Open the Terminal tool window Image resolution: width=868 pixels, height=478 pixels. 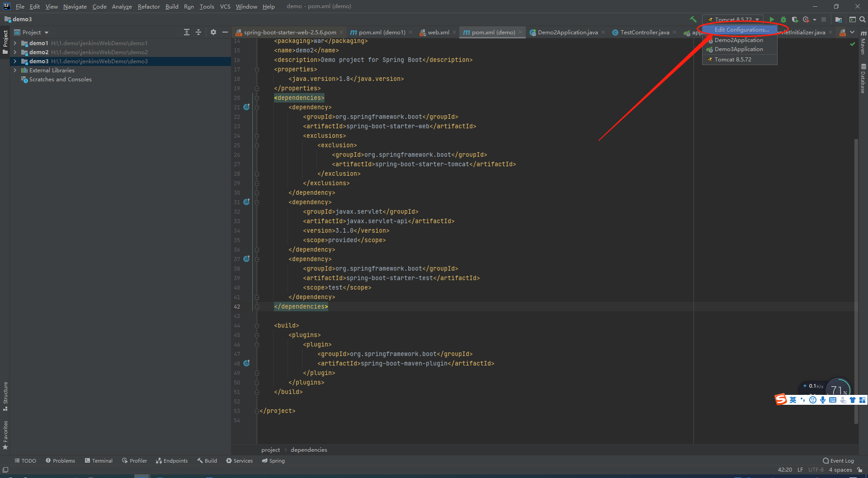tap(99, 461)
